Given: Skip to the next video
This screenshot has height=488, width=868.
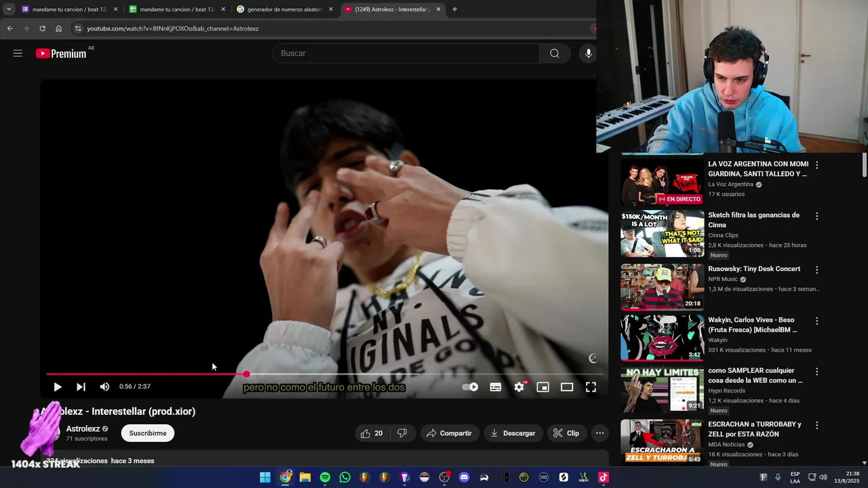Looking at the screenshot, I should pos(81,387).
